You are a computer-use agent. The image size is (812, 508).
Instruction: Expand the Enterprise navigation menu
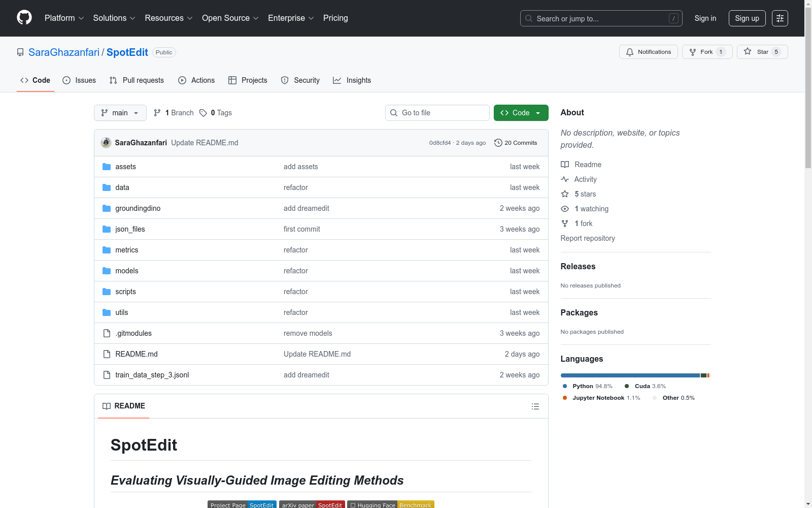click(291, 18)
